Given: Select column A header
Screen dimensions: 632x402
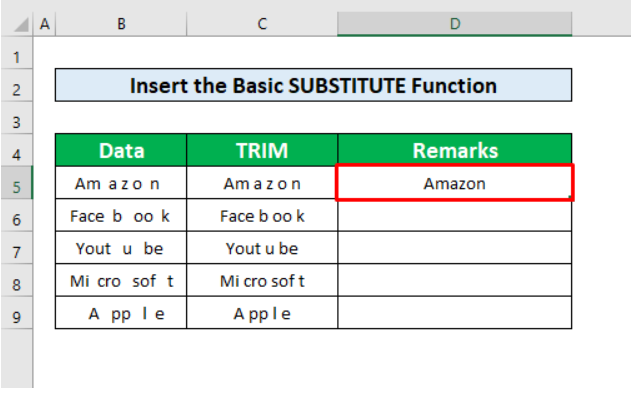Looking at the screenshot, I should tap(44, 23).
